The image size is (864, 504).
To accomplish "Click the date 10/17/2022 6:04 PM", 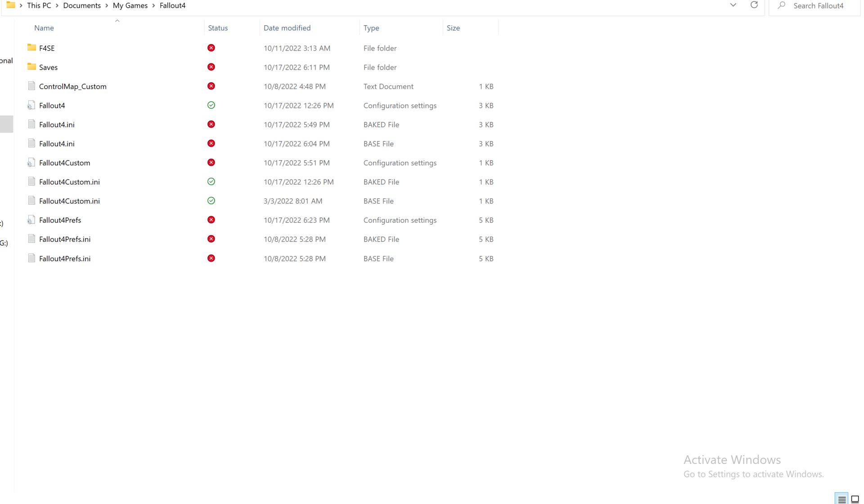I will [297, 143].
